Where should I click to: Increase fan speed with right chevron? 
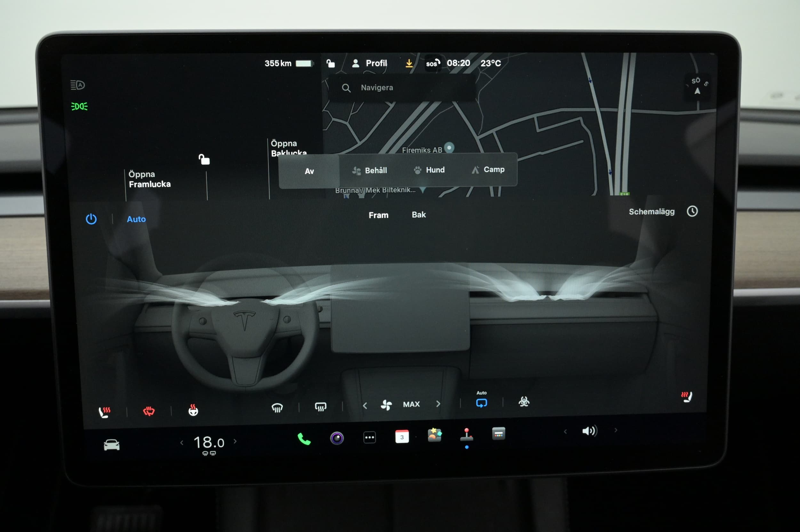(438, 404)
